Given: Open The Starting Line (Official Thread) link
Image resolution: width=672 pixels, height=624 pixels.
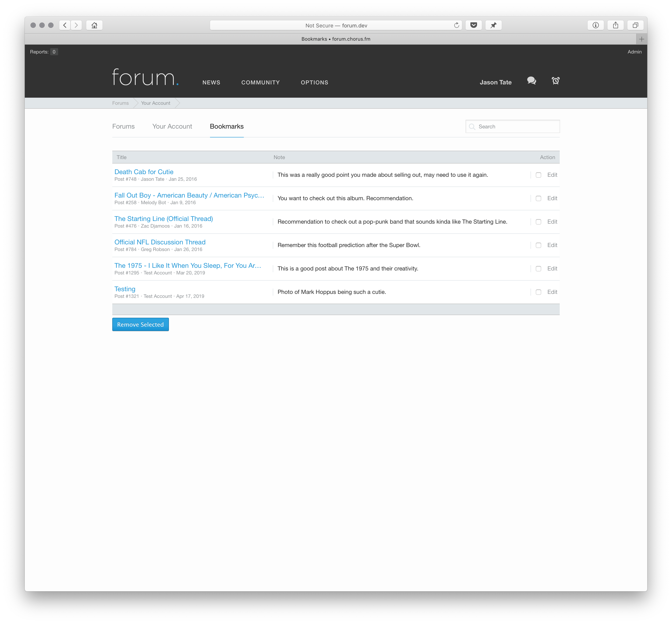Looking at the screenshot, I should click(164, 219).
